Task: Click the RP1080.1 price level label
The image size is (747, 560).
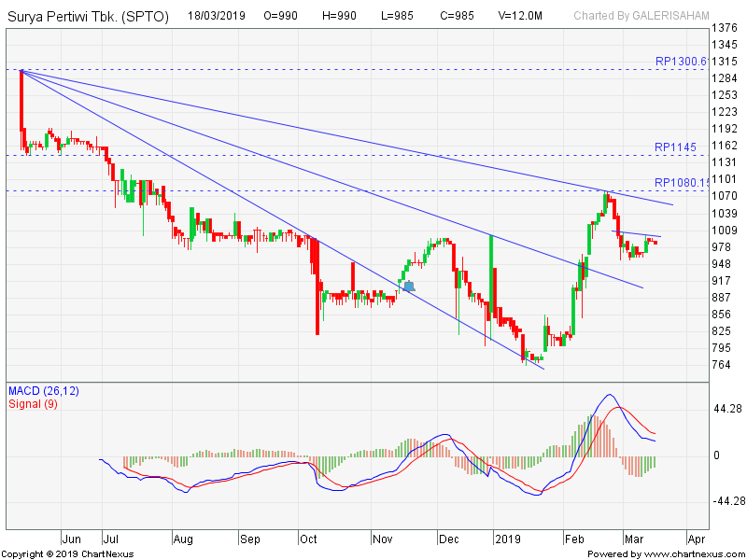Action: (681, 183)
